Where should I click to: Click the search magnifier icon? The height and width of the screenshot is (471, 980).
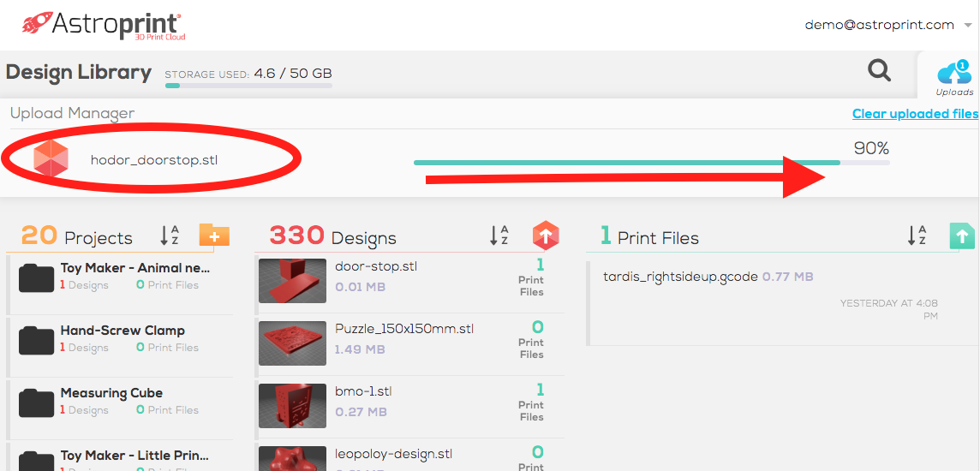pyautogui.click(x=879, y=71)
